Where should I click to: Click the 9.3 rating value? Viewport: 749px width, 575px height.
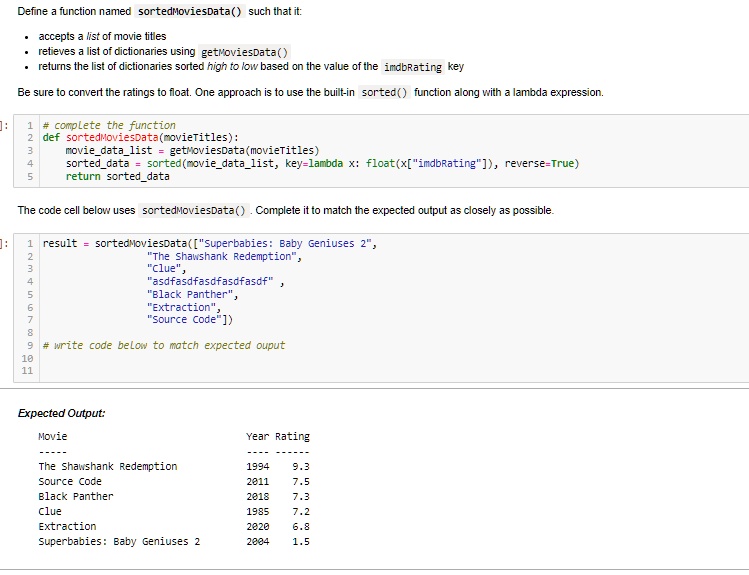(x=301, y=467)
